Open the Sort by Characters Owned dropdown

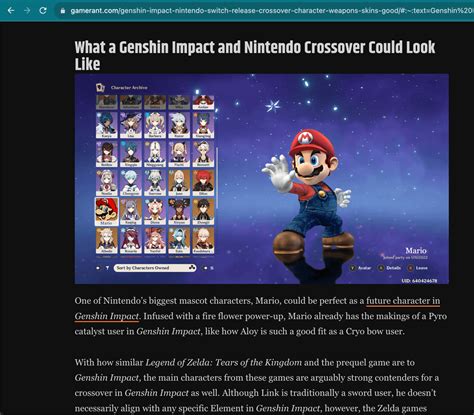pos(155,268)
